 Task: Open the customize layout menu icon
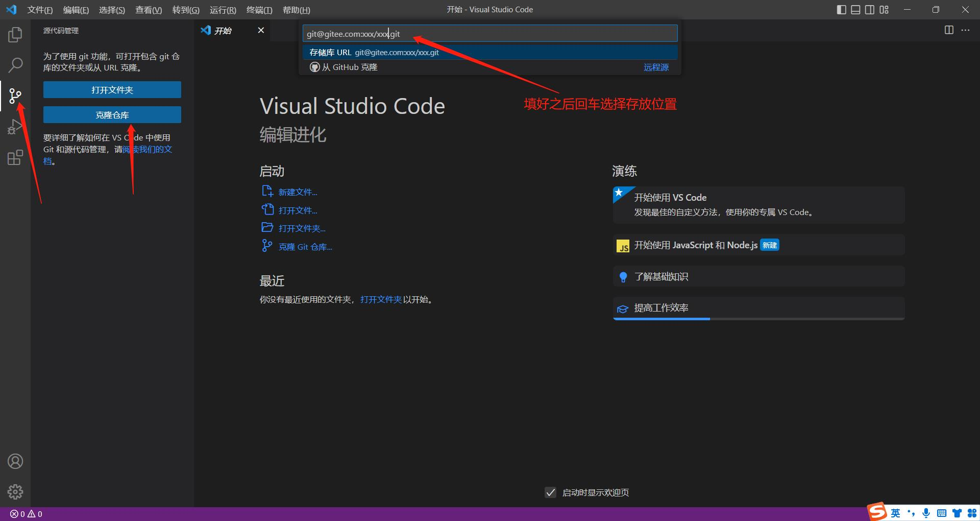tap(884, 10)
